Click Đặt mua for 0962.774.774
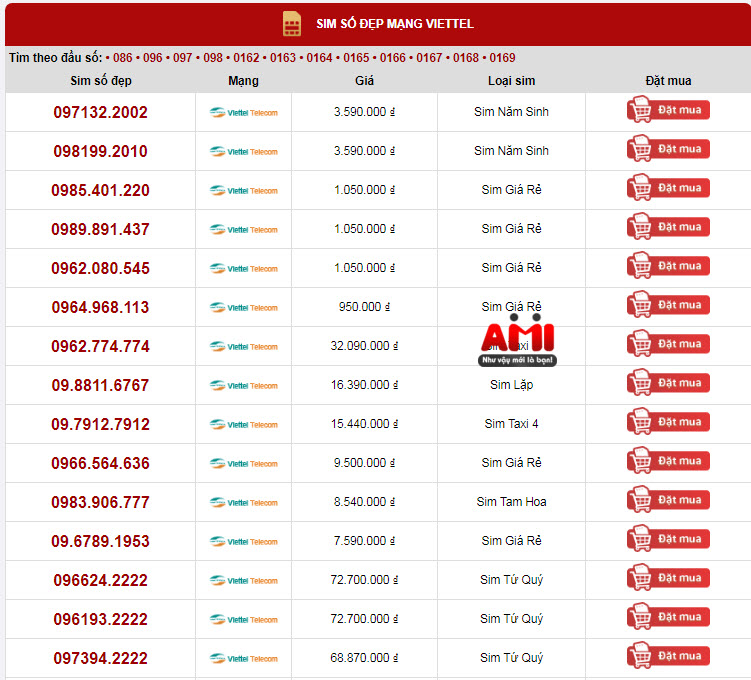The width and height of the screenshot is (751, 680). (x=668, y=344)
